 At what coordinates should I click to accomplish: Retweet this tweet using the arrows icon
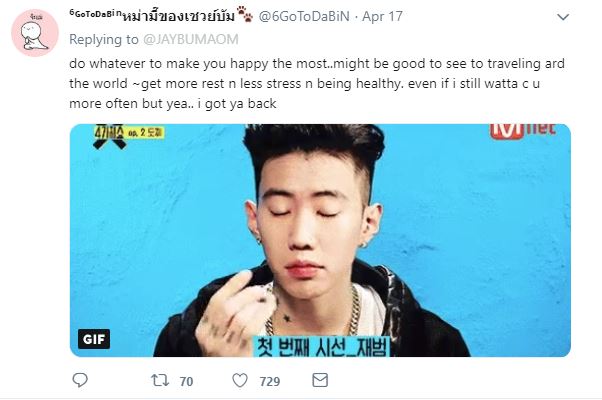[160, 380]
